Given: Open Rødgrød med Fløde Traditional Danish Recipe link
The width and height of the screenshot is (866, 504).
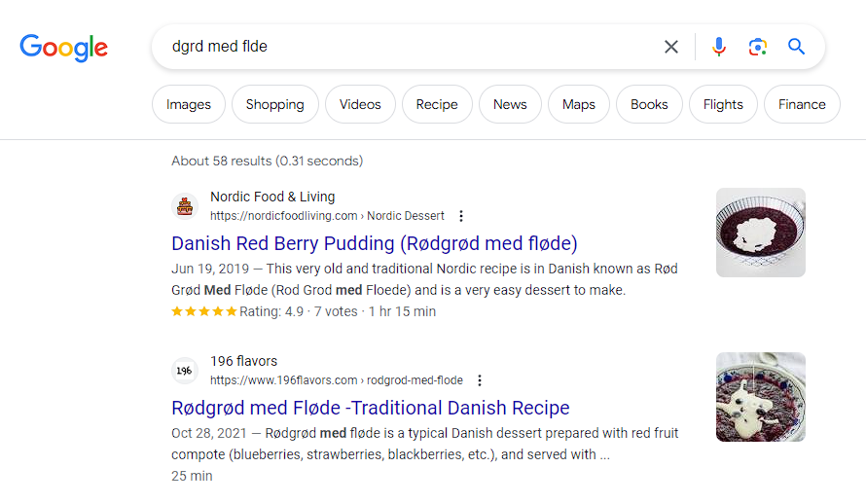Looking at the screenshot, I should [x=370, y=408].
